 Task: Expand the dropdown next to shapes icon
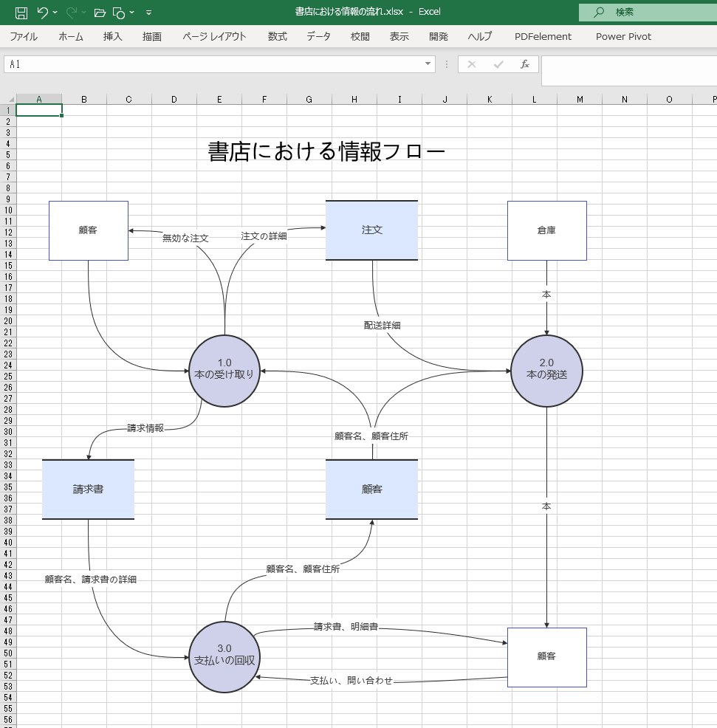click(x=132, y=12)
